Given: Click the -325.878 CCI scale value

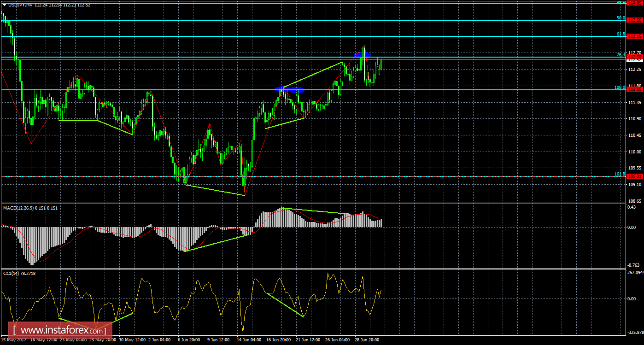Looking at the screenshot, I should 635,332.
